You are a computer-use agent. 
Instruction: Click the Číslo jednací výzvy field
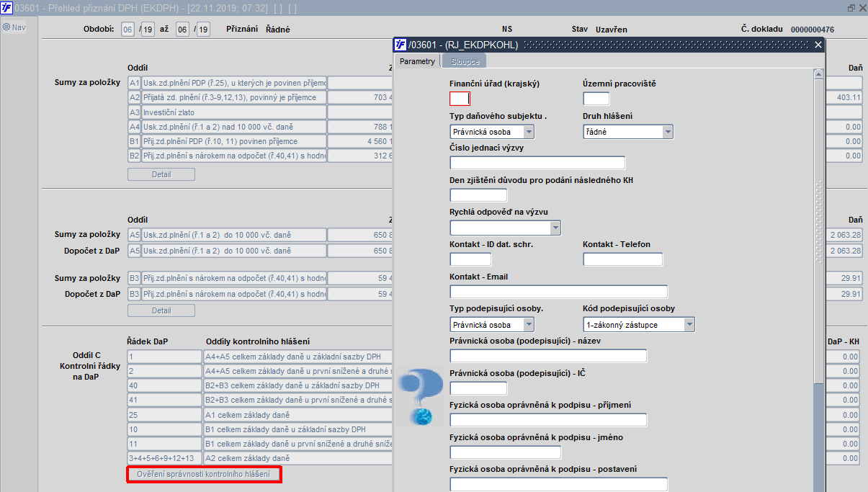tap(537, 163)
